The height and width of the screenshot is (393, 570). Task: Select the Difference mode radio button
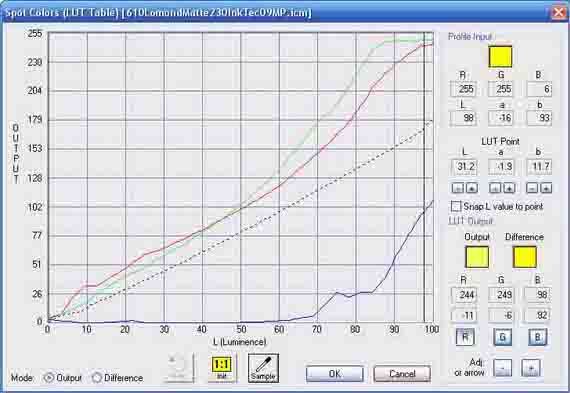click(x=96, y=378)
